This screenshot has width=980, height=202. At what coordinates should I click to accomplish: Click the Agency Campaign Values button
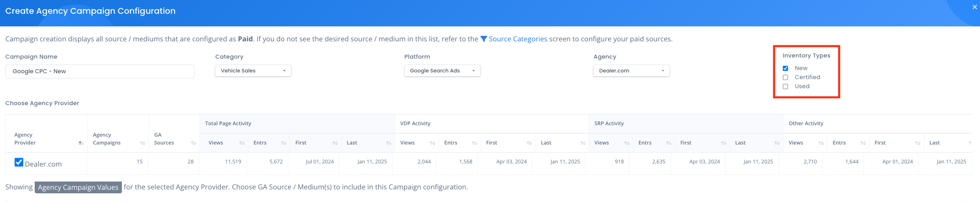pos(78,187)
